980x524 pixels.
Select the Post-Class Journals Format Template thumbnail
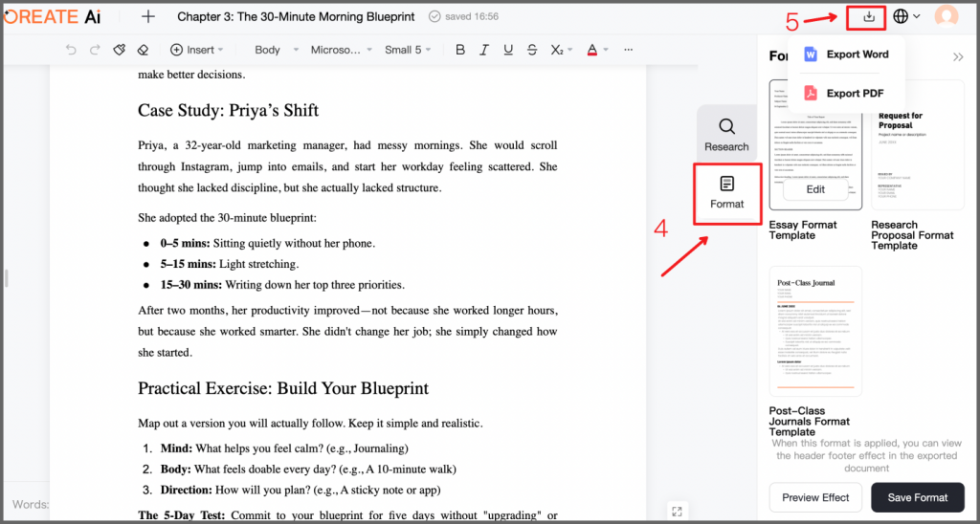point(815,331)
